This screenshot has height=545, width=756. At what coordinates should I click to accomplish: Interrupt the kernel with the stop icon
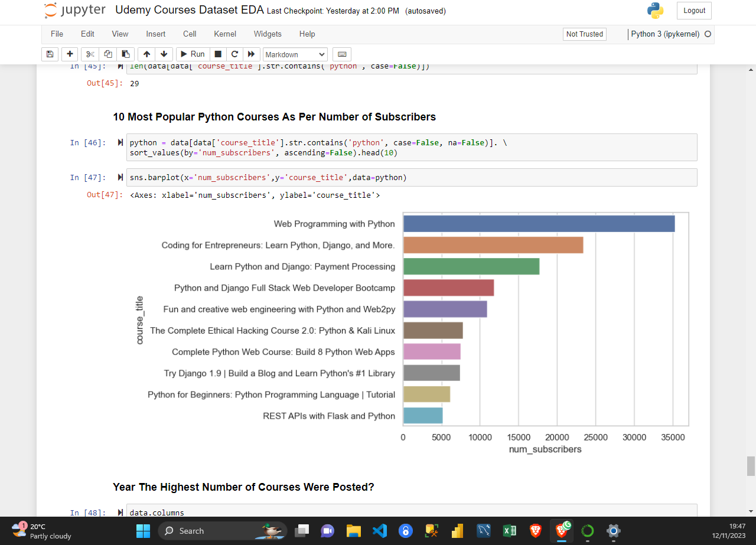218,54
